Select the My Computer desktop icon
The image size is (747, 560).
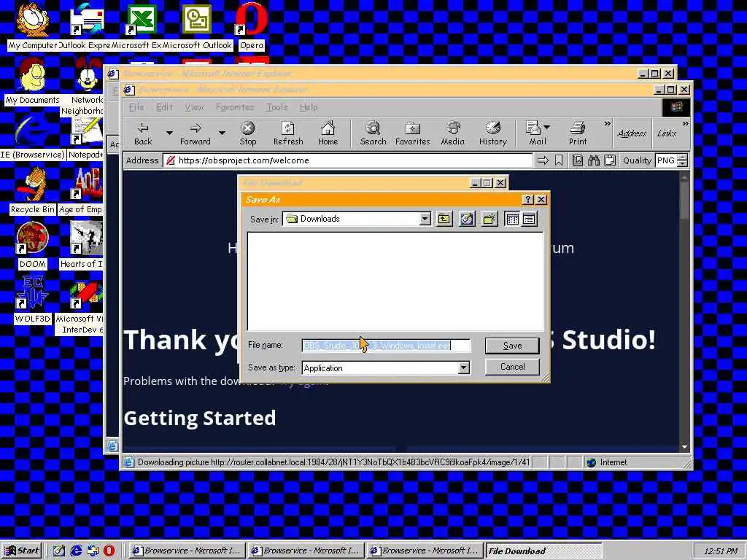coord(32,26)
